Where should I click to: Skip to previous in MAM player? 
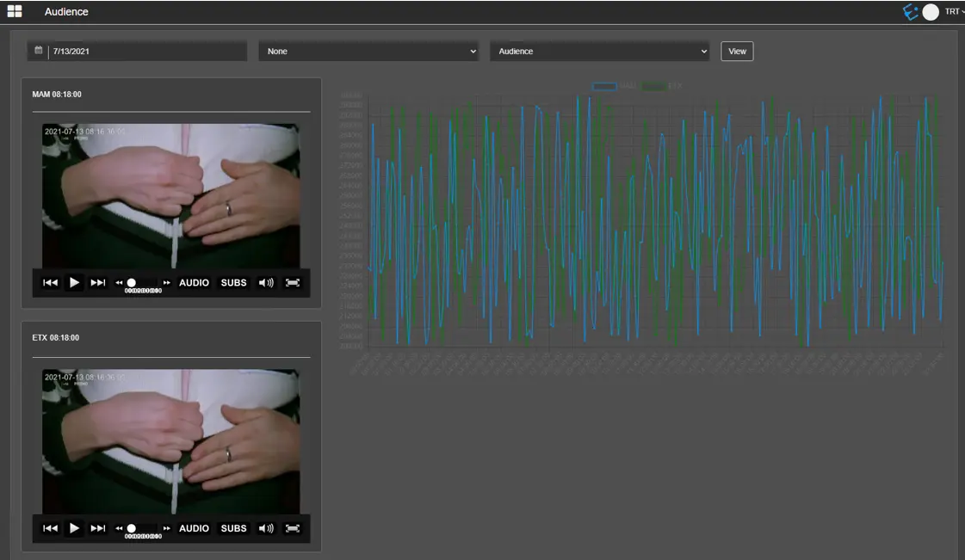(51, 282)
